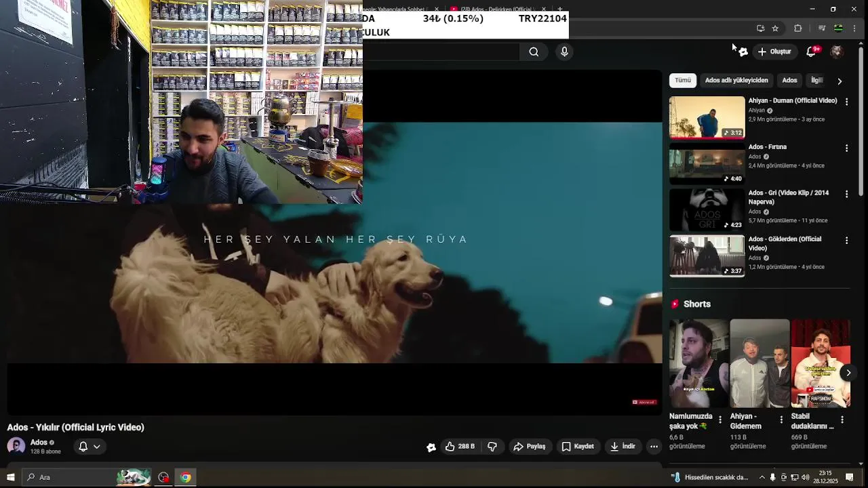The width and height of the screenshot is (868, 488).
Task: Click the sparkle icon left of like button
Action: click(431, 447)
